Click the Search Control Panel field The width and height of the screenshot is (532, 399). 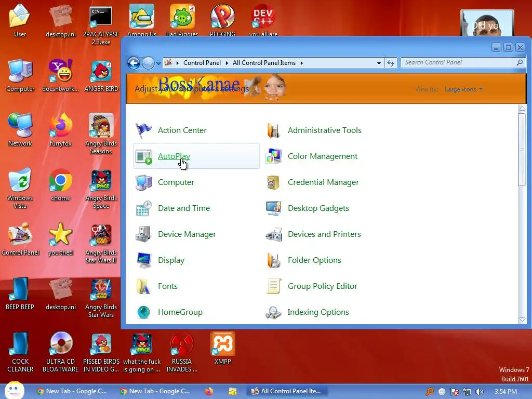pos(463,63)
